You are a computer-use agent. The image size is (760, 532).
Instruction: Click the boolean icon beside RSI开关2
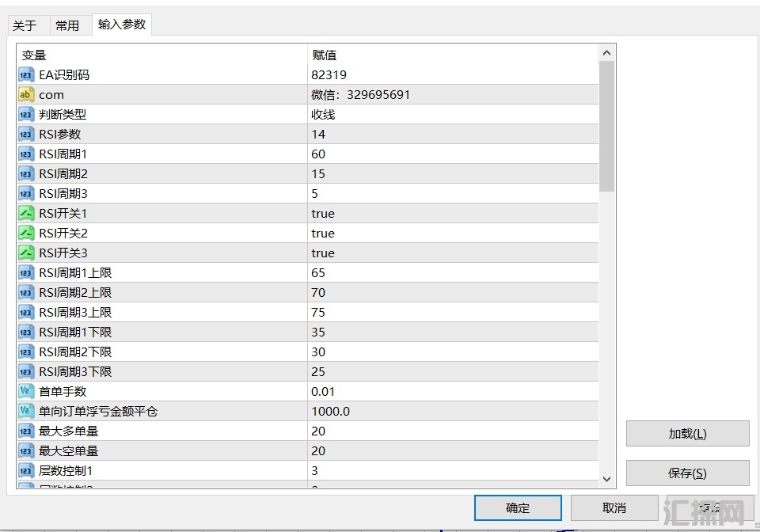[26, 234]
